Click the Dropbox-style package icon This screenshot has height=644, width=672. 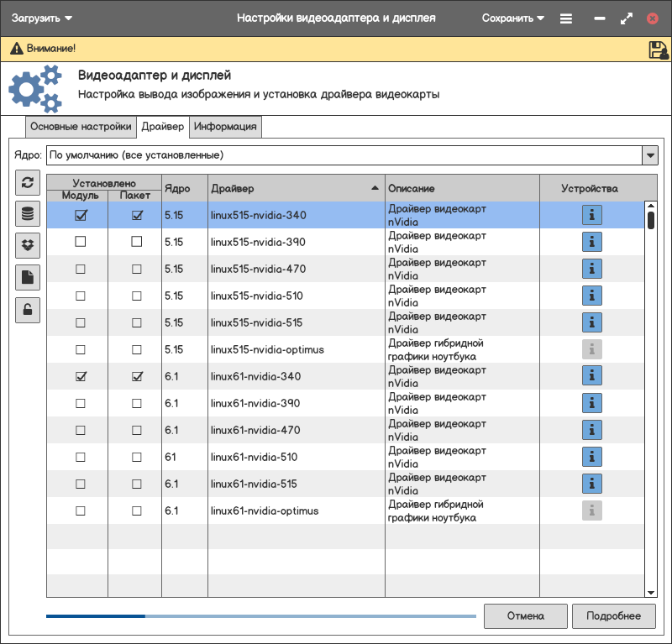pos(28,246)
